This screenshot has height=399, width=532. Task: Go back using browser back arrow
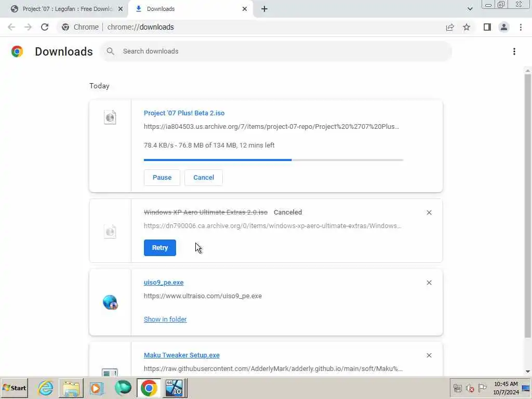coord(11,27)
